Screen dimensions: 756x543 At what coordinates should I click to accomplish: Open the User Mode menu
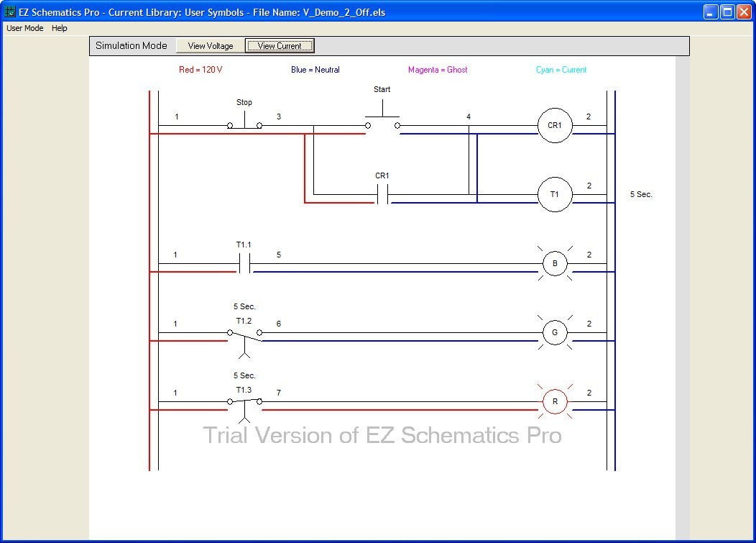click(x=24, y=28)
